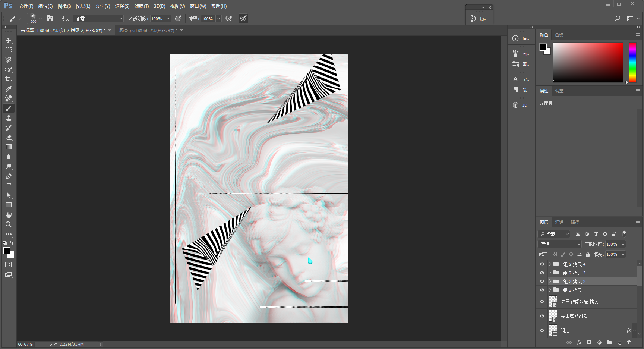Hide the 组 2 拷贝 2 group
This screenshot has height=349, width=644.
(542, 282)
